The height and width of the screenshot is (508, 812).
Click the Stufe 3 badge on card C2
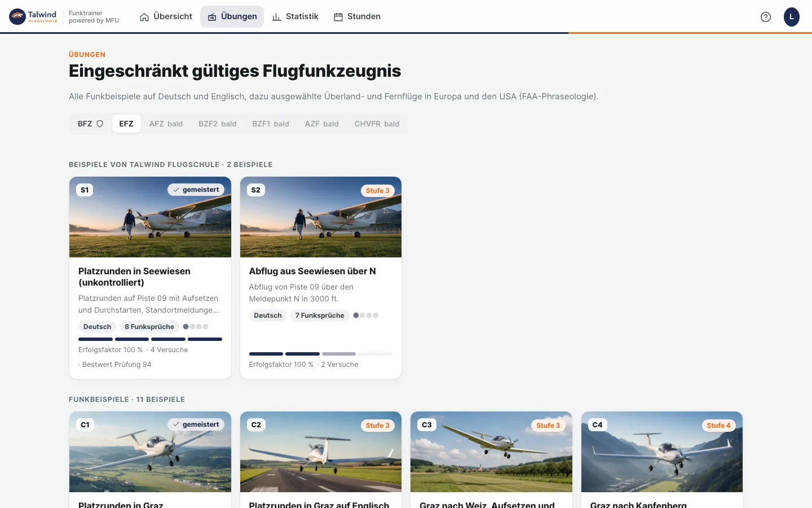click(x=377, y=426)
